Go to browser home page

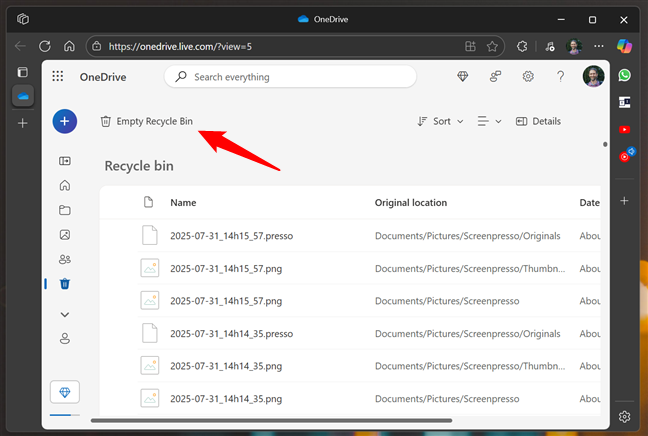tap(69, 46)
